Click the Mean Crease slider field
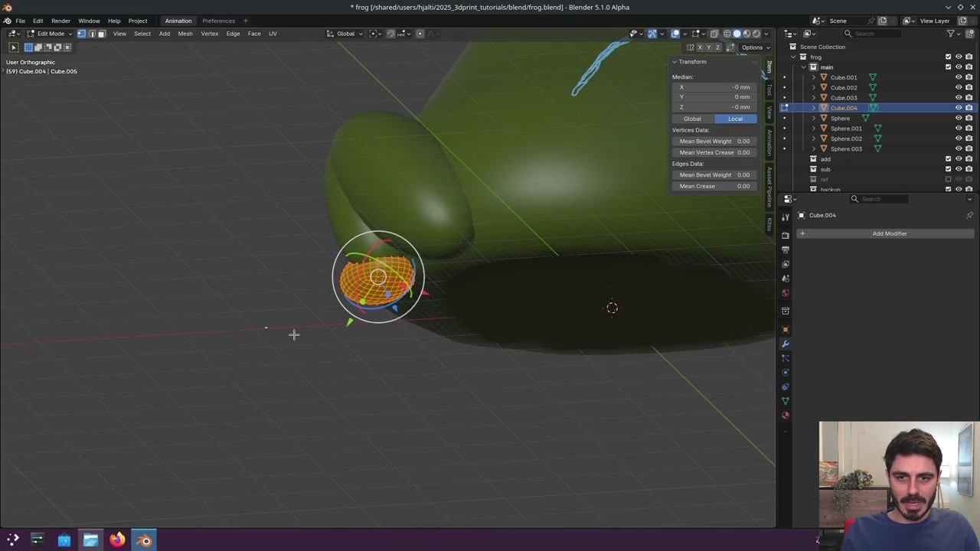 [x=714, y=186]
